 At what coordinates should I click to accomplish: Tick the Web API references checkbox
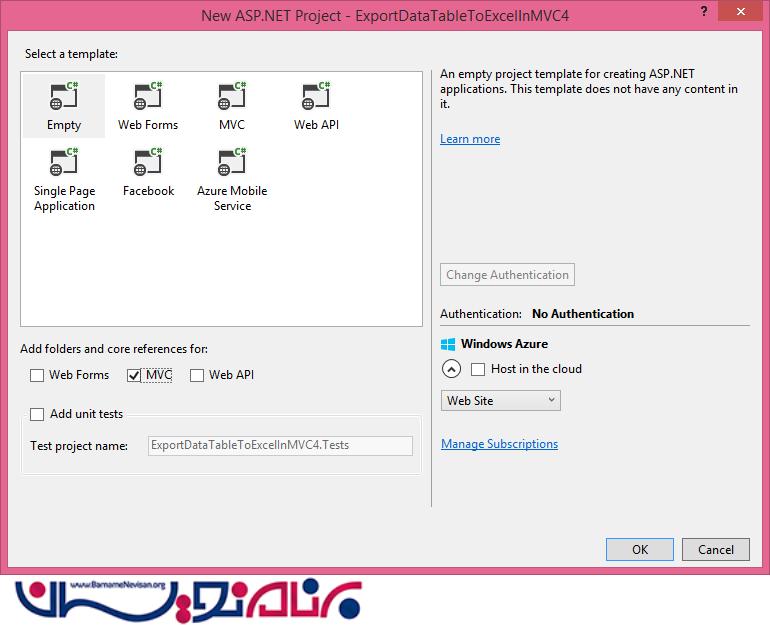tap(197, 376)
